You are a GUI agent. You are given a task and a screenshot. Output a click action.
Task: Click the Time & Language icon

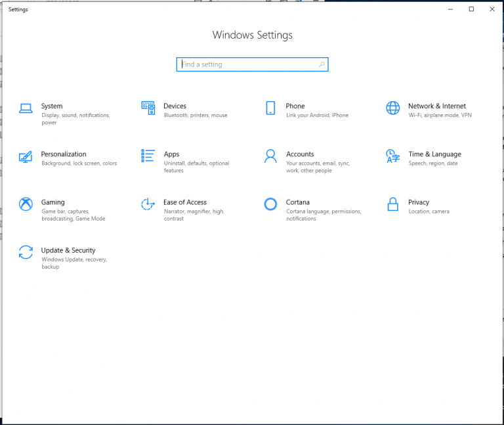(x=393, y=156)
